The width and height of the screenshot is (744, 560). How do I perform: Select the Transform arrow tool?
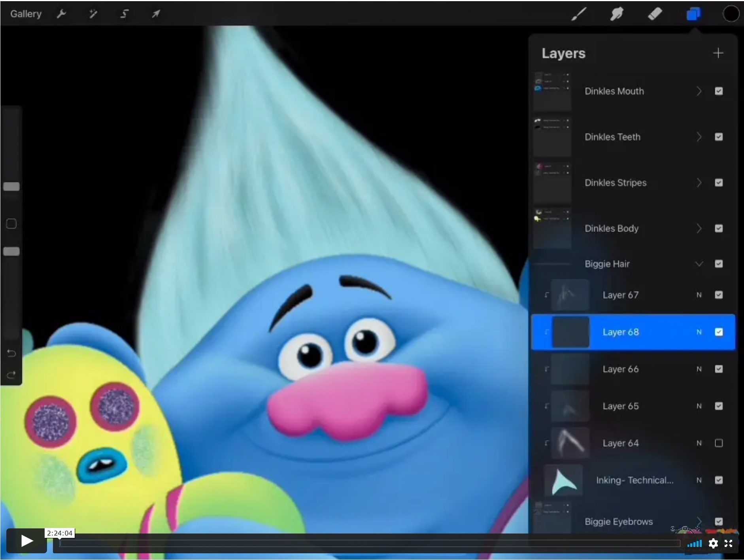[155, 13]
